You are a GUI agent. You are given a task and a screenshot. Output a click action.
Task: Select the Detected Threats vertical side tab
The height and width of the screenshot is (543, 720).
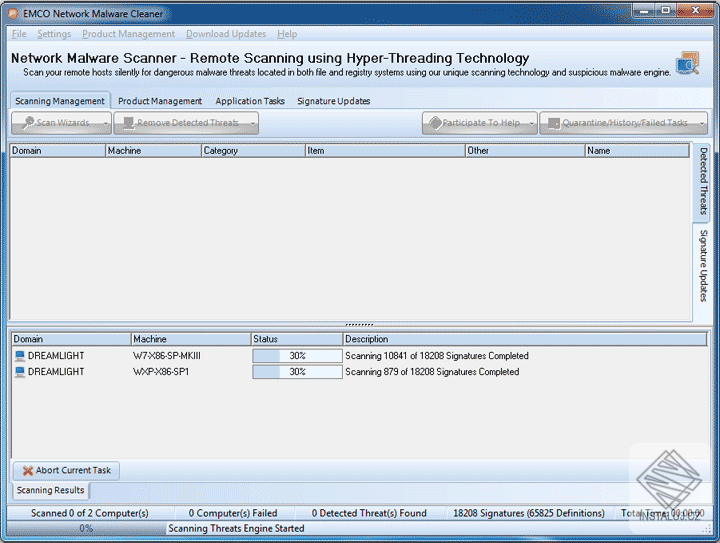pos(703,181)
